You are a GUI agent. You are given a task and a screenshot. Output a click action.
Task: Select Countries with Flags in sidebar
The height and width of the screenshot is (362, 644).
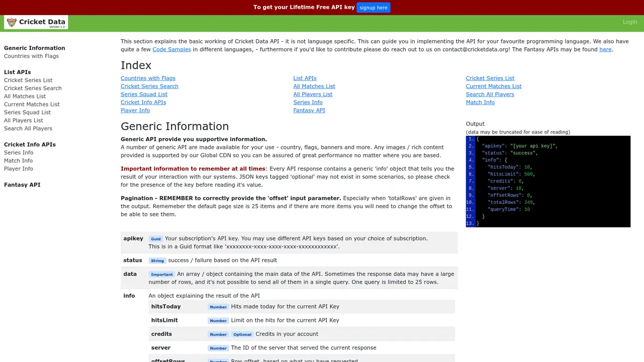(31, 56)
